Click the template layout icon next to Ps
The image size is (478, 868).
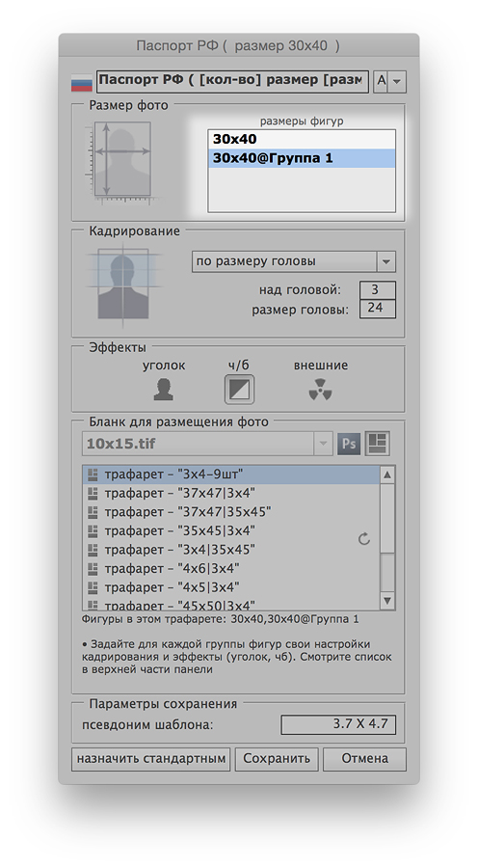tap(378, 444)
